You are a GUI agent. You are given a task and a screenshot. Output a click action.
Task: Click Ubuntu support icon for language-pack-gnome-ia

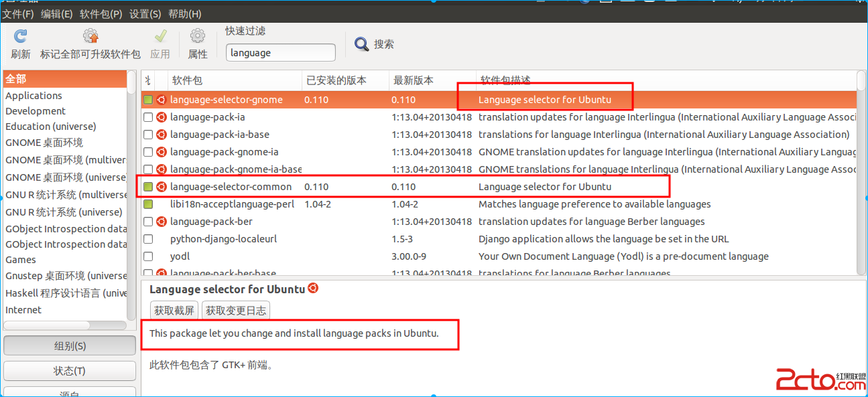click(162, 152)
